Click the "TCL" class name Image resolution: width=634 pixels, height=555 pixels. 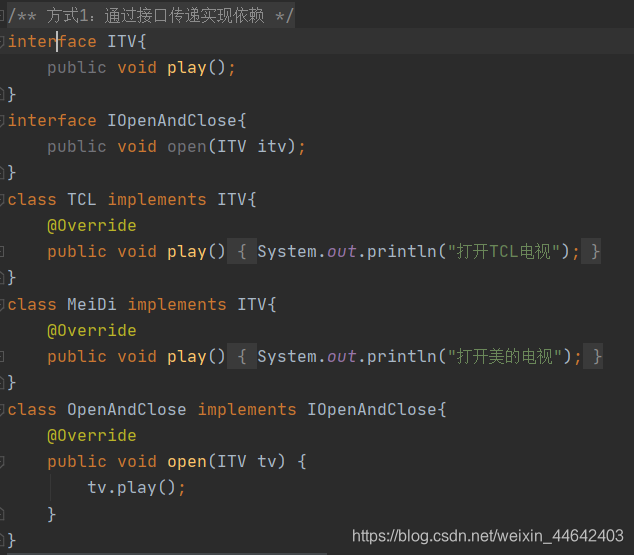(82, 199)
